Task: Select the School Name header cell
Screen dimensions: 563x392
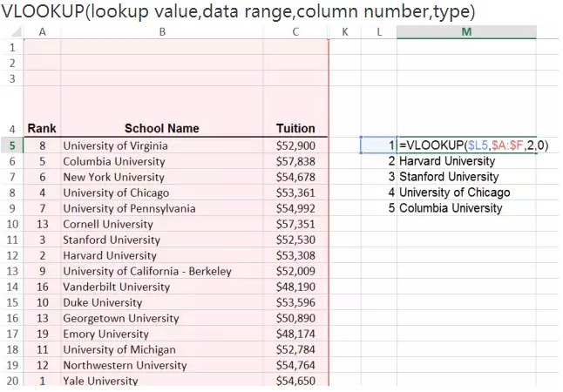Action: pyautogui.click(x=161, y=128)
